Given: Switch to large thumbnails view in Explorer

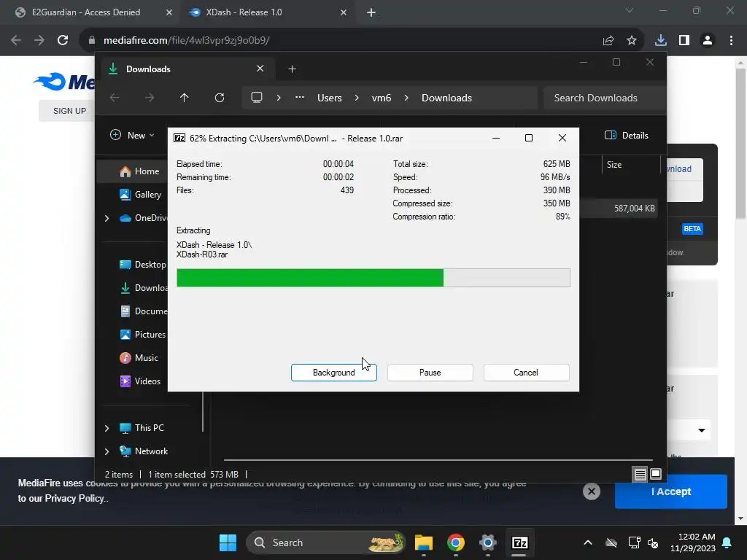Looking at the screenshot, I should coord(656,474).
